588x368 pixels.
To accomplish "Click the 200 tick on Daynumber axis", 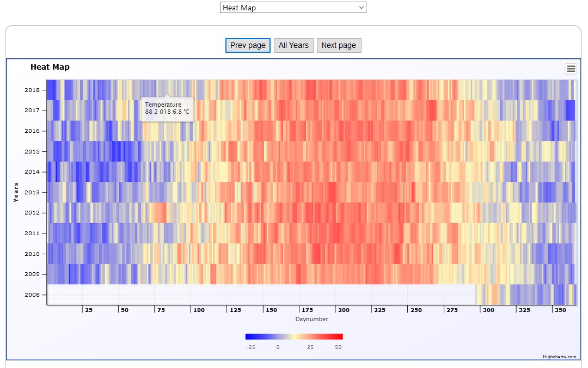I will coord(344,310).
